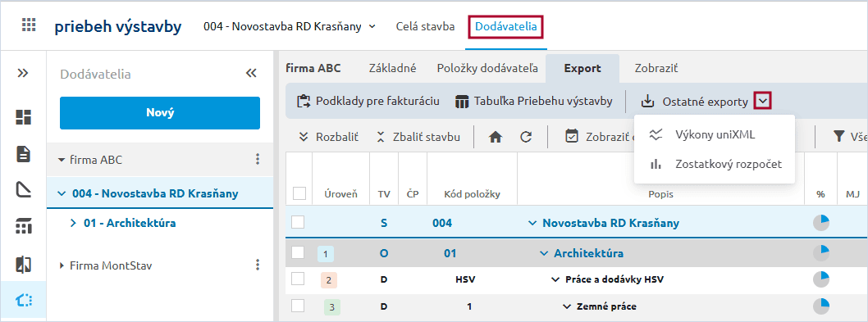Collapse 004 - Novostavba RD Krasňany tree node
The width and height of the screenshot is (868, 322).
(x=62, y=193)
